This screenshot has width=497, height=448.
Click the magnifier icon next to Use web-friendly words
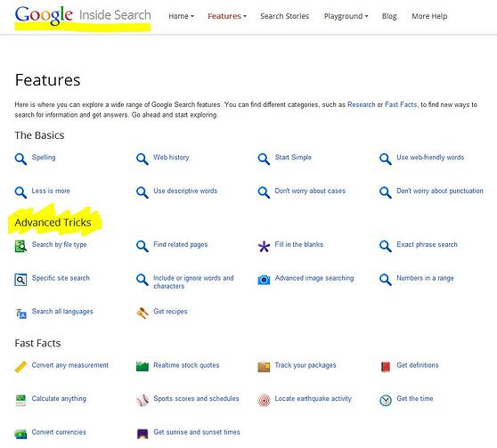coord(386,159)
